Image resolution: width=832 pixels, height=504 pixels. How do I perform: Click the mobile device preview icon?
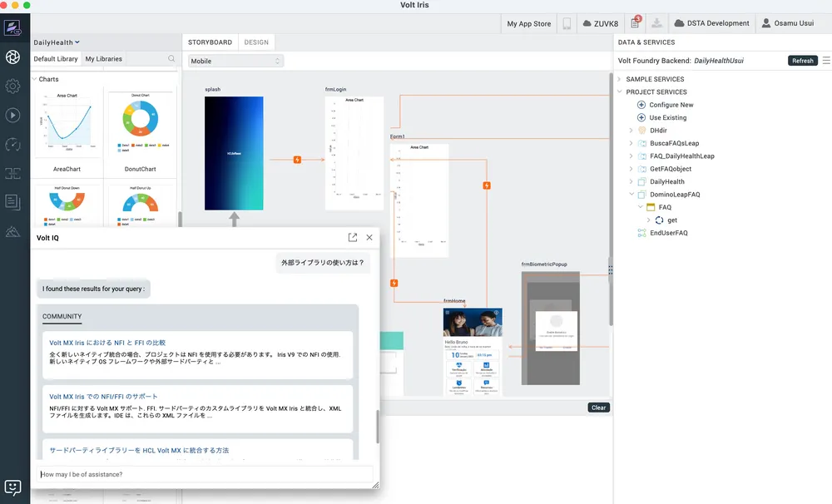[567, 23]
